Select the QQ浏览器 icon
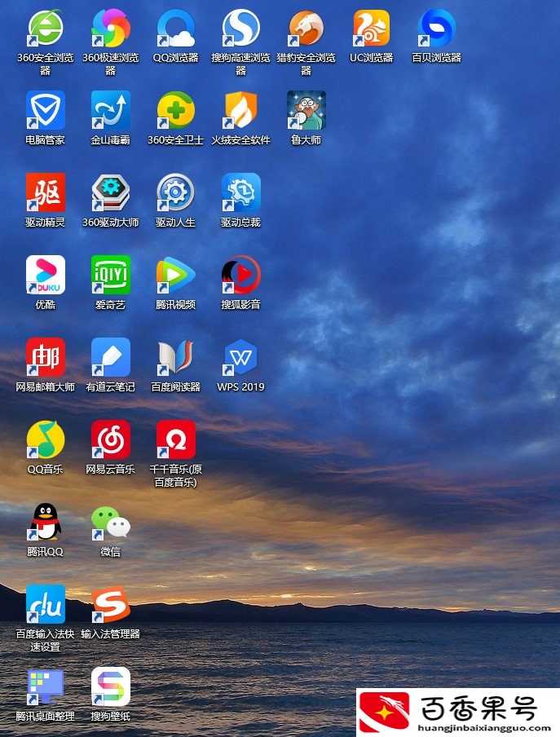This screenshot has height=737, width=560. pos(176,29)
